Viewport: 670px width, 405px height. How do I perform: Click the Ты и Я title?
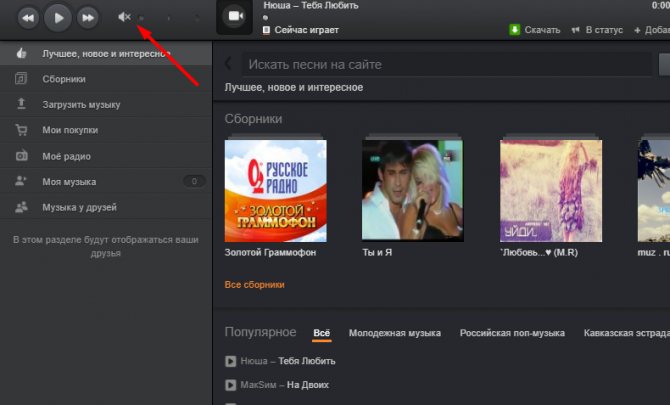[377, 252]
